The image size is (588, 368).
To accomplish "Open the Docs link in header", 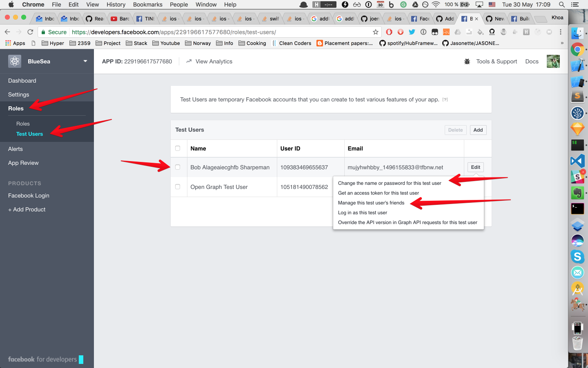I will tap(532, 61).
